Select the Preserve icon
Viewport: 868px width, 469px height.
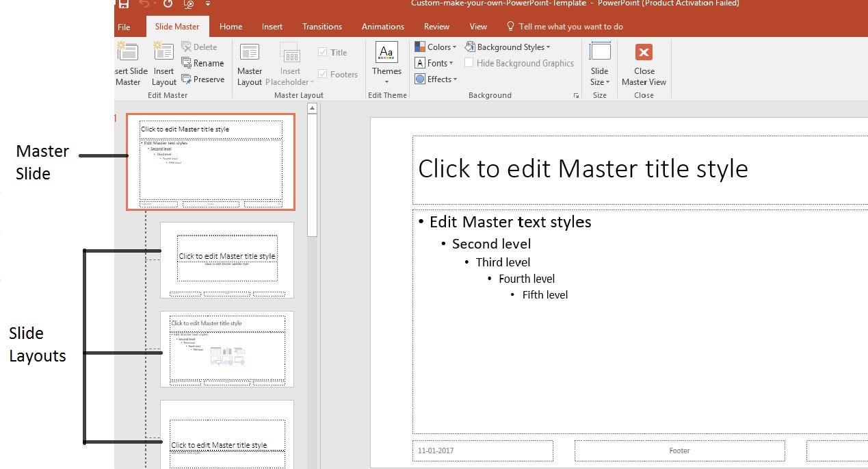pyautogui.click(x=203, y=79)
